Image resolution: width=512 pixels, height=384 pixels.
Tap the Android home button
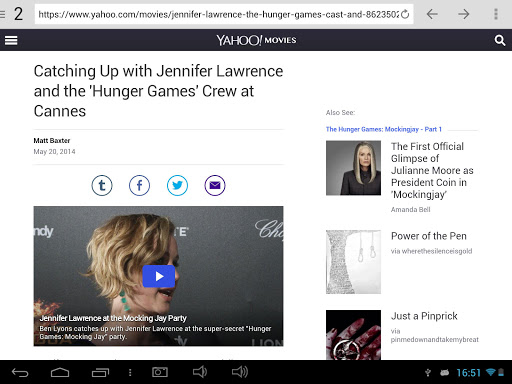(x=60, y=372)
